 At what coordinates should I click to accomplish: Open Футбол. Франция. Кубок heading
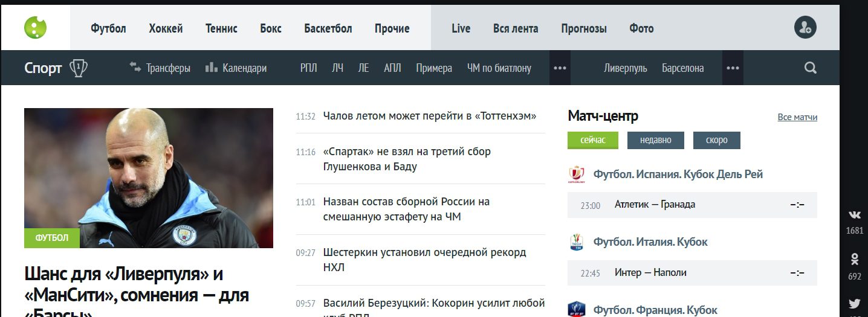[x=655, y=310]
